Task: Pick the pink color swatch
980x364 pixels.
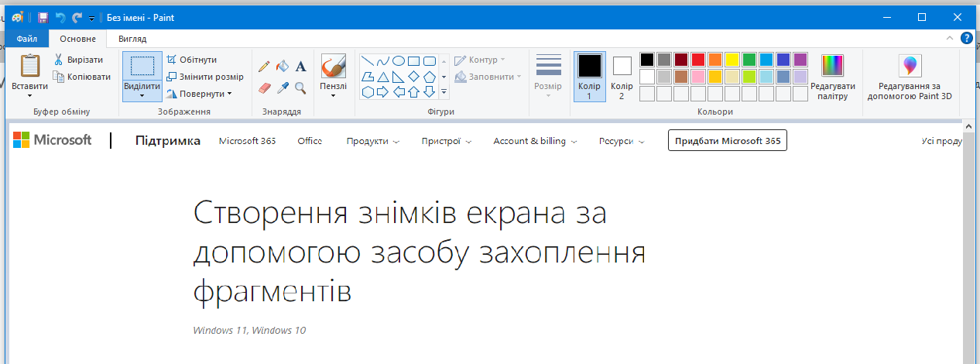Action: [698, 77]
